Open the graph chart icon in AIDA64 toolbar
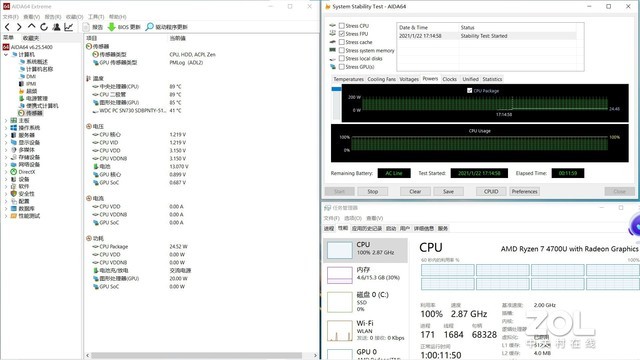 click(x=69, y=27)
